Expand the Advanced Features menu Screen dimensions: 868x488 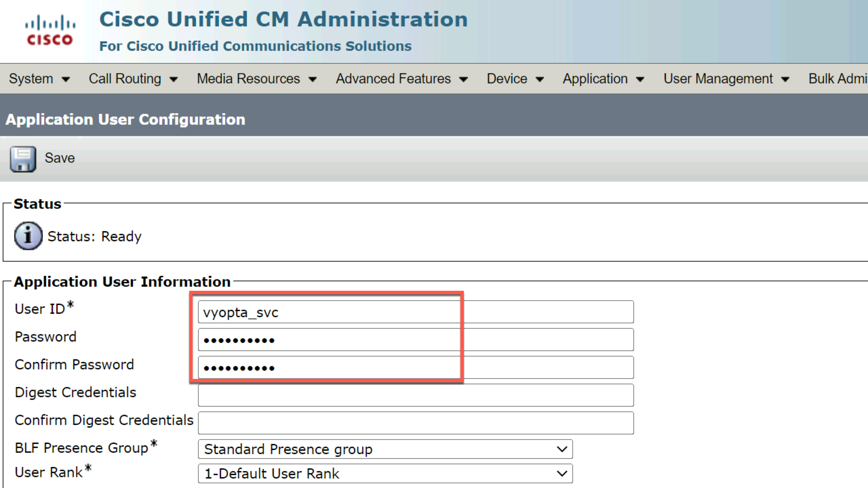coord(402,79)
